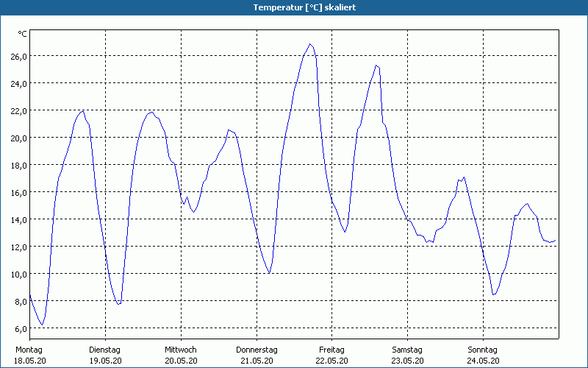Select the Mittwoch day label
This screenshot has height=368, width=588.
(180, 350)
